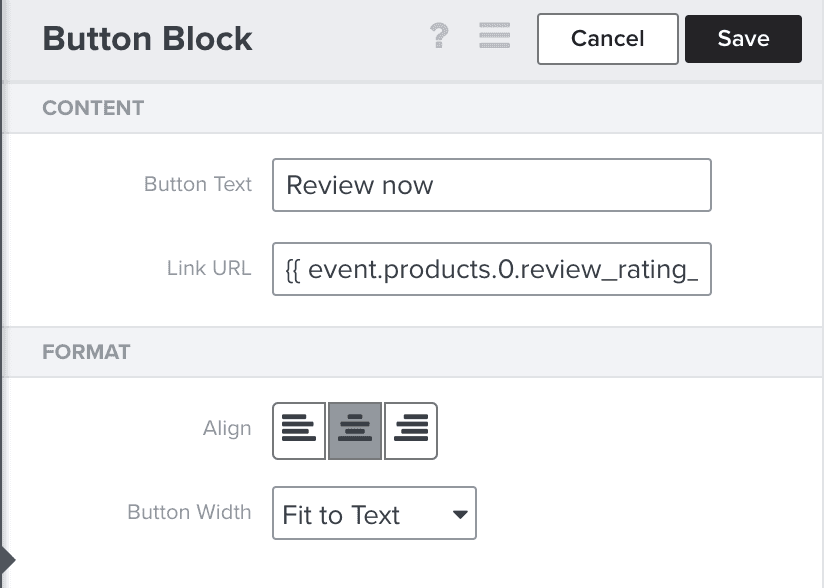Click the three-line menu icon in header
The image size is (824, 588).
click(x=495, y=38)
